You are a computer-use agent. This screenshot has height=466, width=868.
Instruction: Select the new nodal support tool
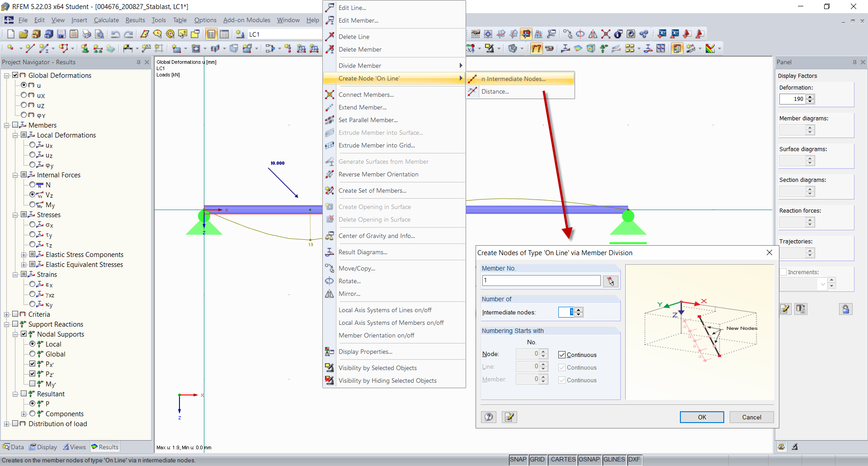pyautogui.click(x=85, y=48)
